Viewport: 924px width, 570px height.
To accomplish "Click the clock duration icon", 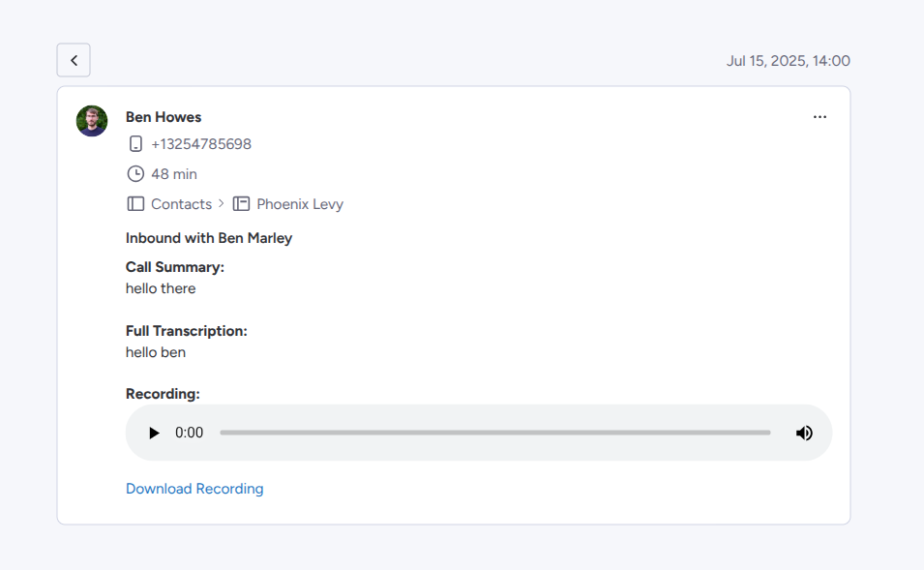I will click(135, 174).
